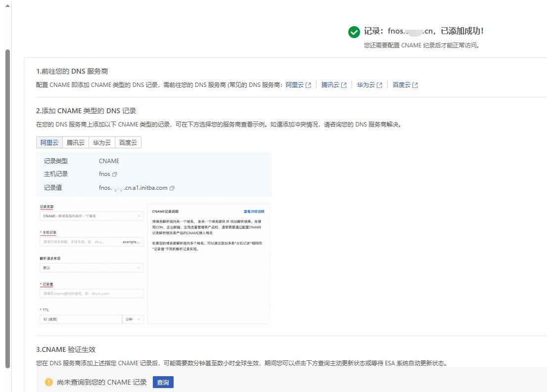
Task: Open 百度云 via its external link icon
Action: click(414, 85)
